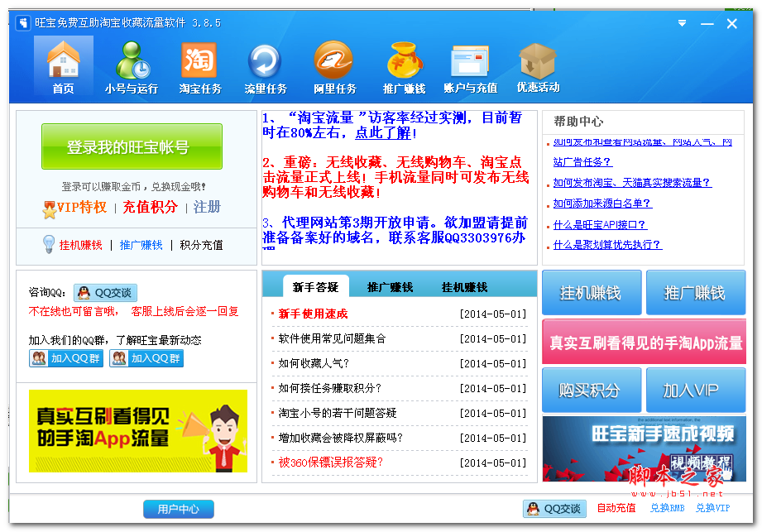The image size is (762, 532).
Task: Open 小号与运行 toolbar icon
Action: [x=132, y=66]
